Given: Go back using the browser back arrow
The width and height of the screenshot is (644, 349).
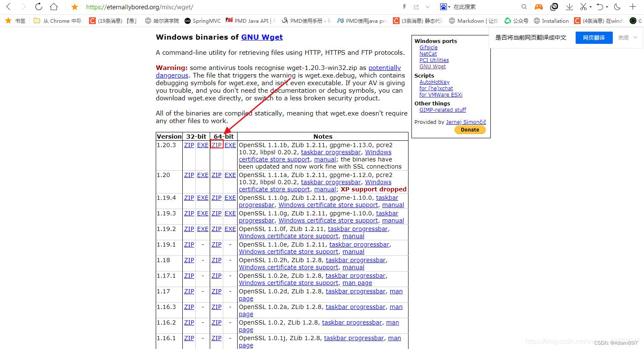Looking at the screenshot, I should pos(8,7).
